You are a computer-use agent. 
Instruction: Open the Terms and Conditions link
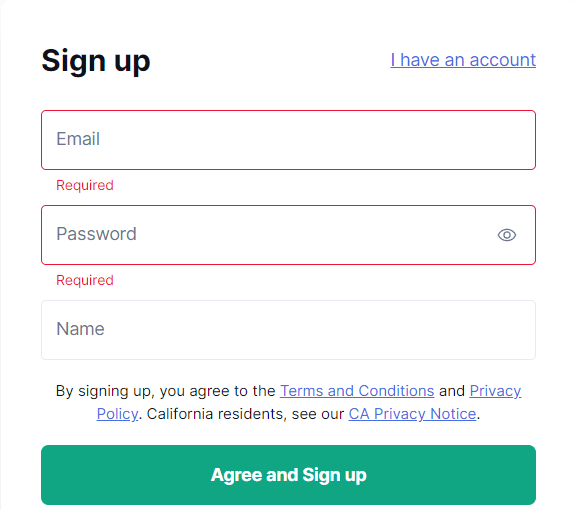(x=357, y=391)
